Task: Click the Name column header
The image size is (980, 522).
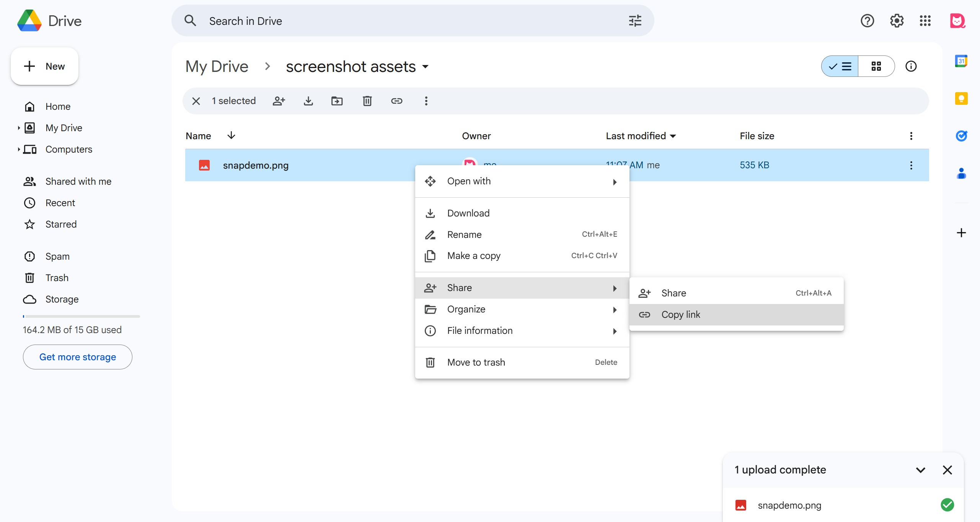Action: pyautogui.click(x=198, y=136)
